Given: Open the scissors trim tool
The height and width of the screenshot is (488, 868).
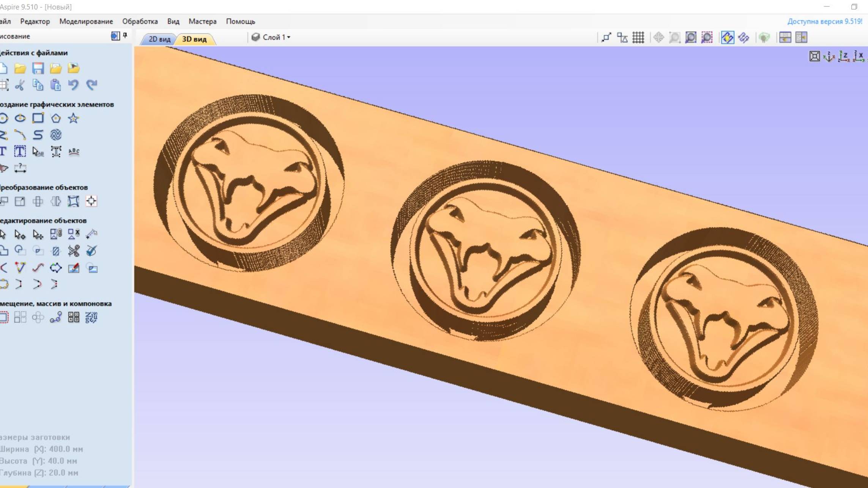Looking at the screenshot, I should point(73,251).
